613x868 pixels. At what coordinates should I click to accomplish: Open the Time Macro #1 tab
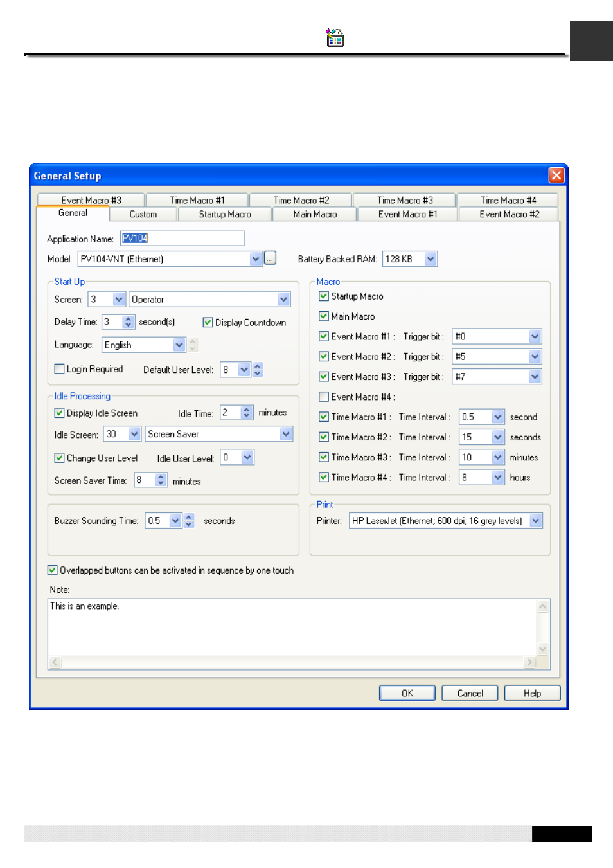(x=197, y=200)
